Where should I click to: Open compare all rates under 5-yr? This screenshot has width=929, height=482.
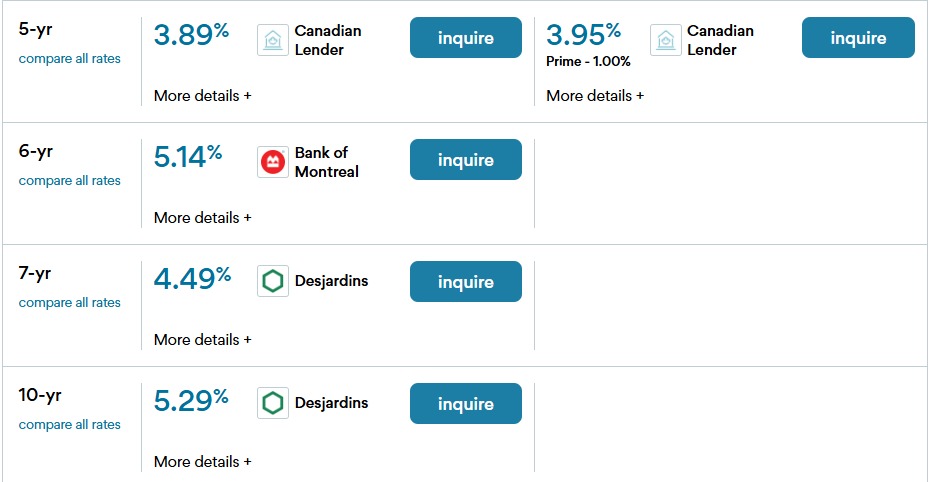coord(69,59)
